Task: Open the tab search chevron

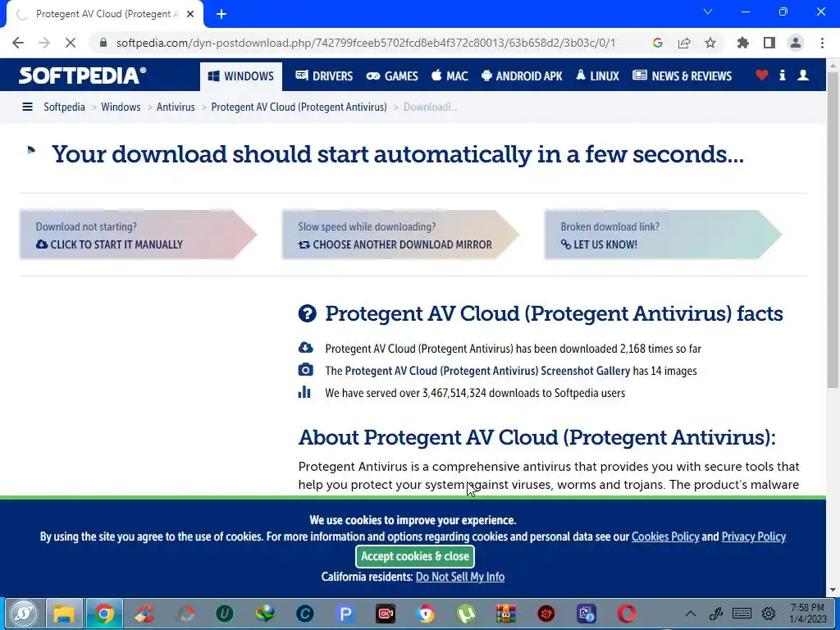Action: pos(708,11)
